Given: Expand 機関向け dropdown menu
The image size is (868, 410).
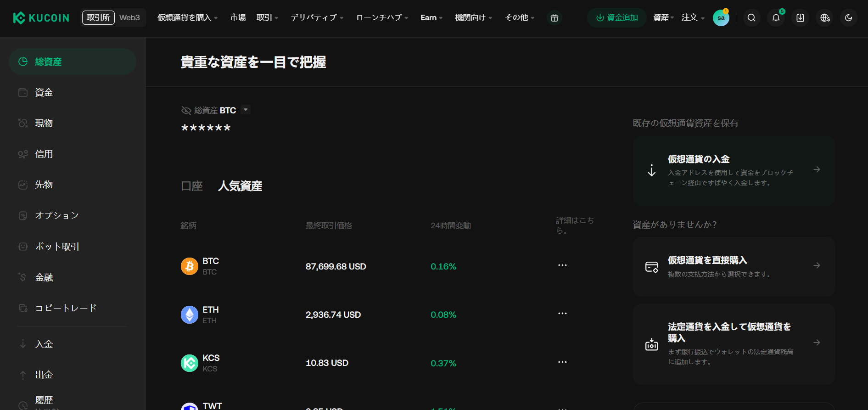Looking at the screenshot, I should pyautogui.click(x=473, y=17).
